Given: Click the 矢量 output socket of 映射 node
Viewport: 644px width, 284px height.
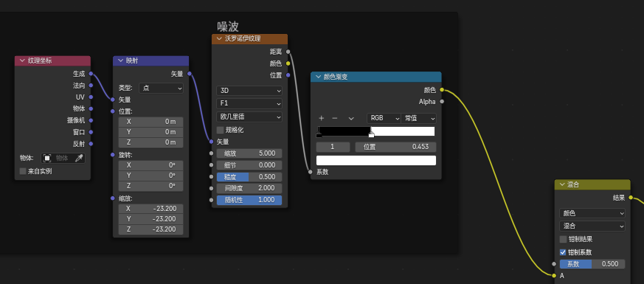Looking at the screenshot, I should click(x=190, y=74).
